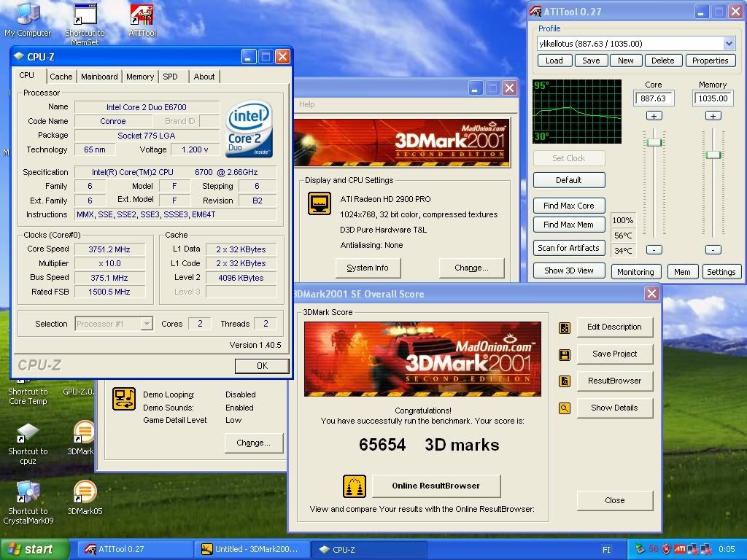
Task: Open the Processor #1 selection dropdown
Action: (x=147, y=324)
